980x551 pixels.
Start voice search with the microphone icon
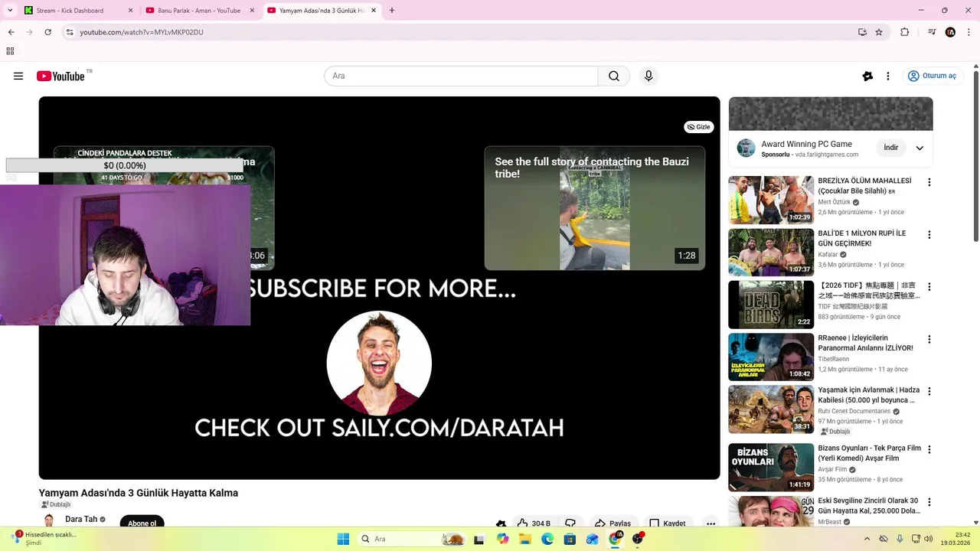tap(648, 76)
